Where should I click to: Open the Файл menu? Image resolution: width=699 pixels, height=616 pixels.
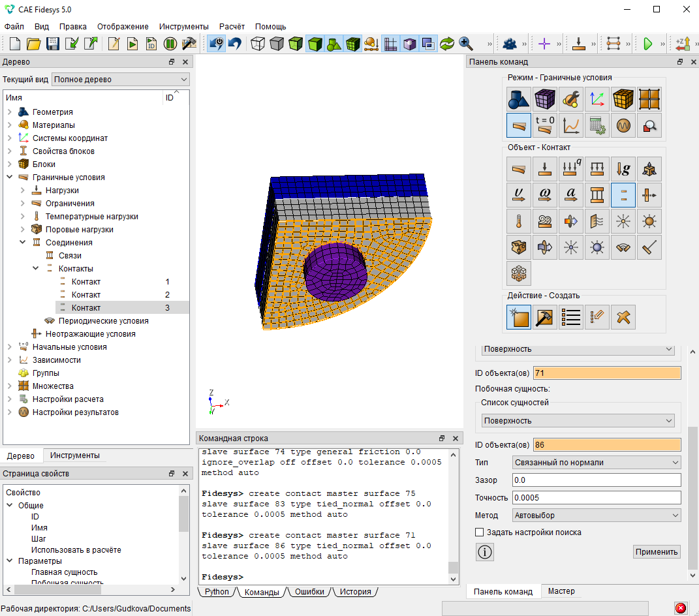click(14, 27)
